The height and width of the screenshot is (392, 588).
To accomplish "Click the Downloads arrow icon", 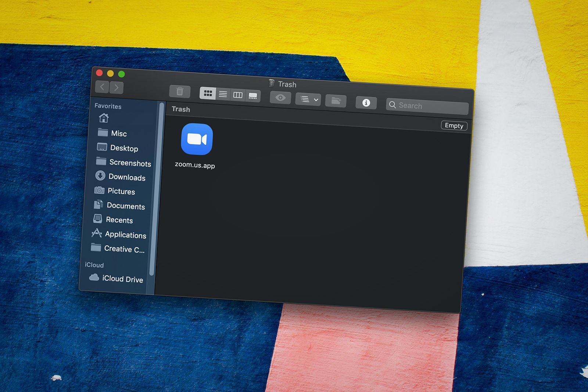I will (100, 175).
